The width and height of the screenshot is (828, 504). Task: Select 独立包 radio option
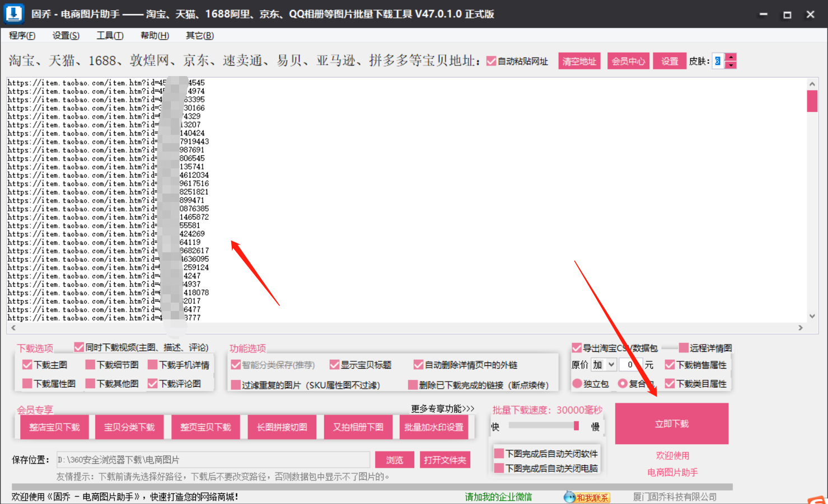click(x=577, y=384)
